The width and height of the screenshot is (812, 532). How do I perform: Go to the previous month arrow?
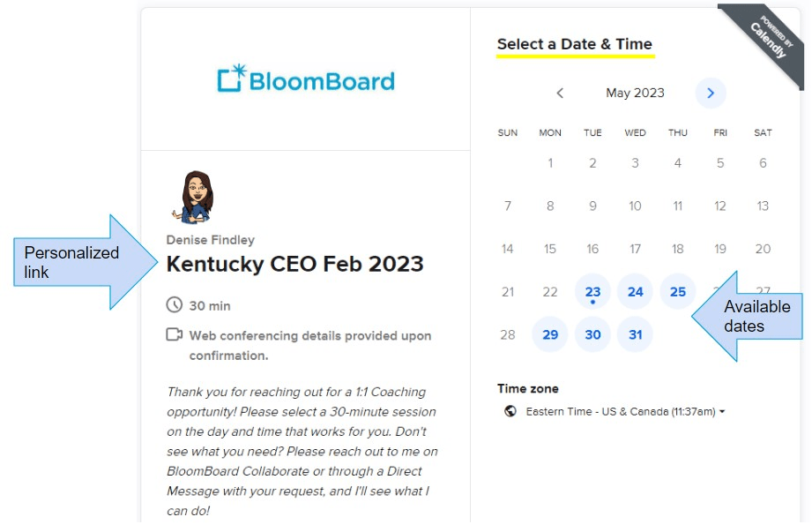coord(560,94)
